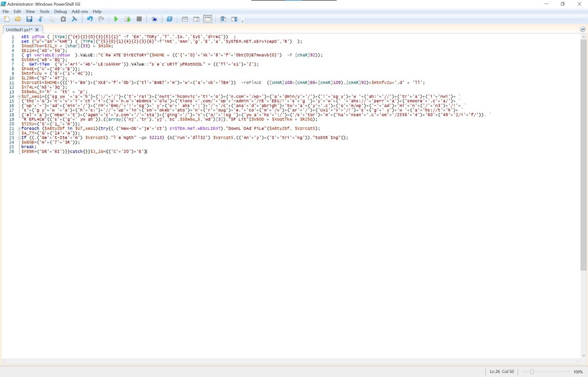Click the Cut scissors icon
The image size is (588, 377).
[41, 19]
